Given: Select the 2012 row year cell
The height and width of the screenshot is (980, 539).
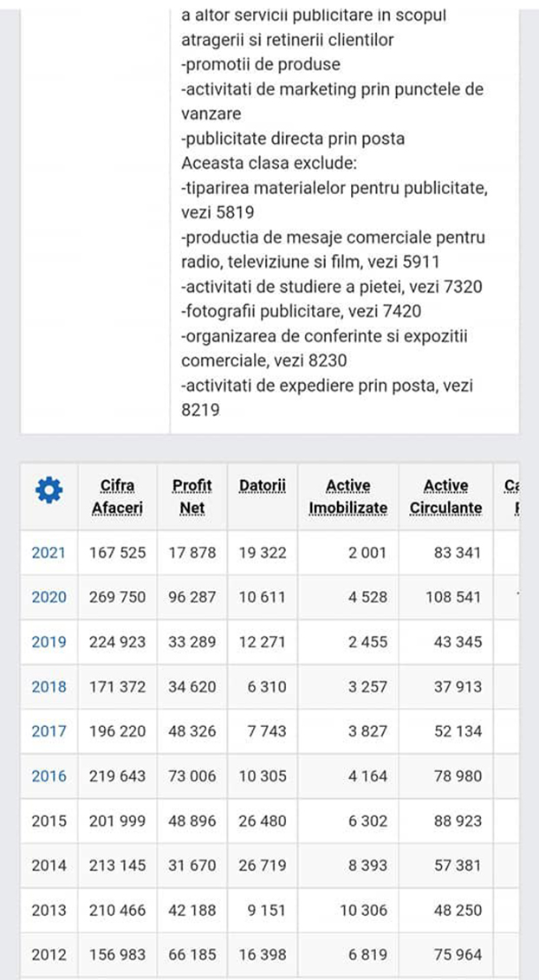Looking at the screenshot, I should [49, 955].
